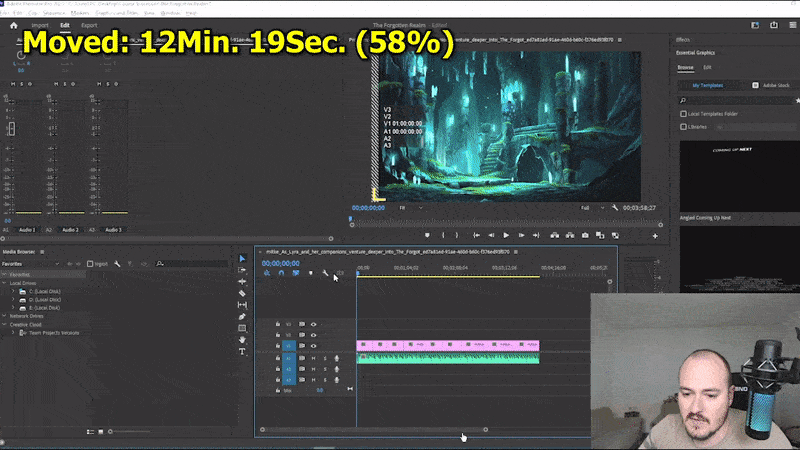This screenshot has height=450, width=800.
Task: Open the Program Monitor Button Editor plus
Action: 655,236
